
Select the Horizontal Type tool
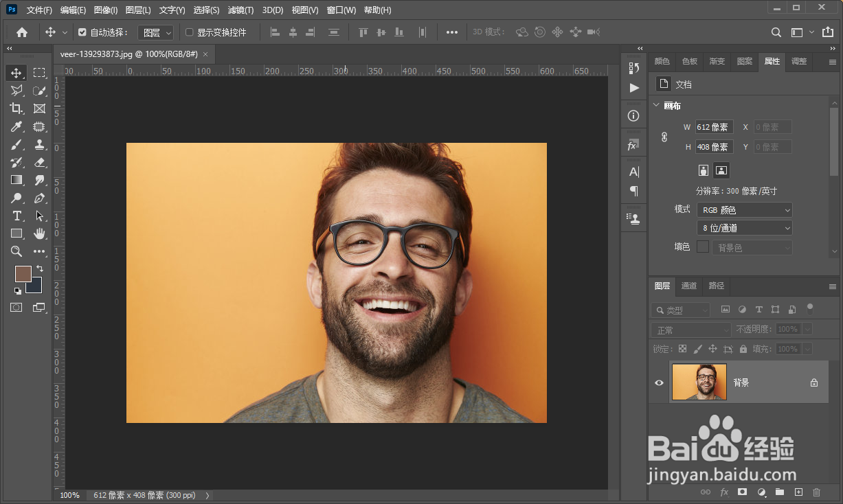click(x=16, y=216)
